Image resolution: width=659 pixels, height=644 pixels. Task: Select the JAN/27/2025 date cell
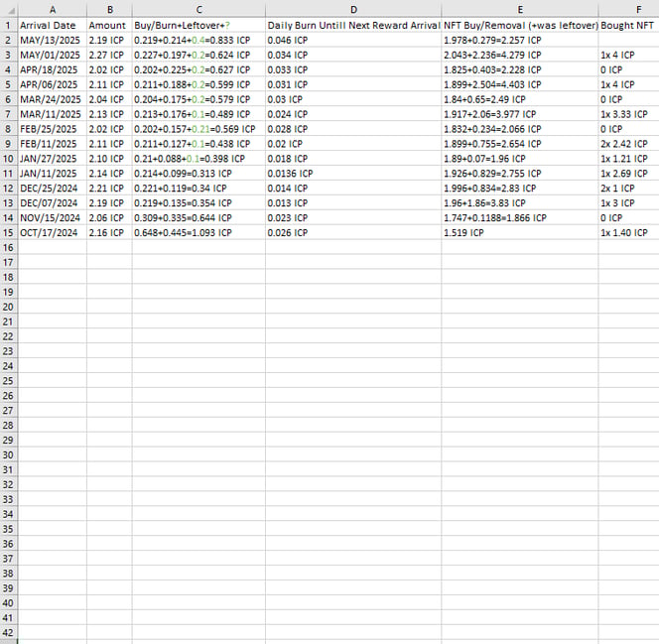[53, 159]
